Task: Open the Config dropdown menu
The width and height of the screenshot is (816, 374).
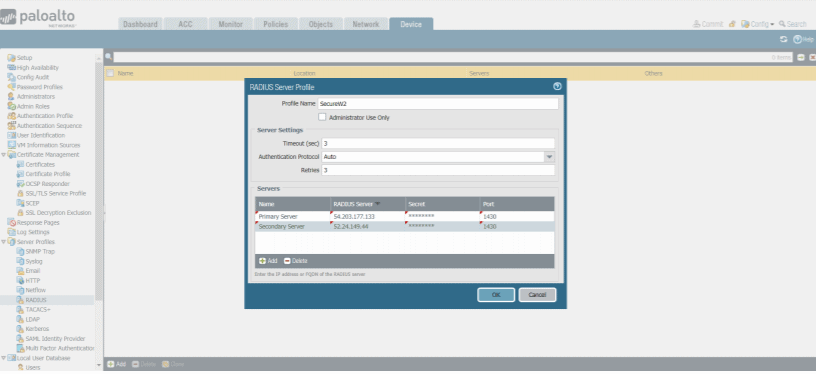Action: coord(758,24)
